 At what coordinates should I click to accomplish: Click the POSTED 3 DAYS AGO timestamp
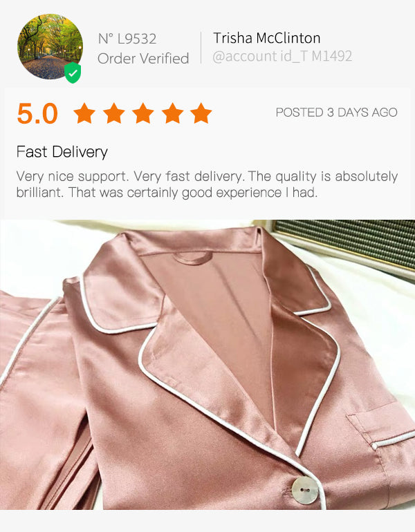(x=336, y=113)
